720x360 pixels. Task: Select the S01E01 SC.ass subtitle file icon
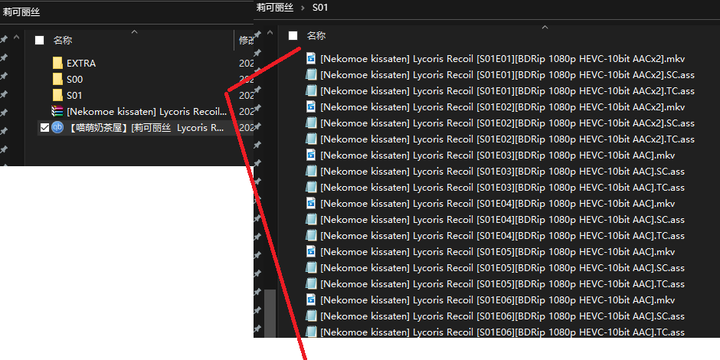click(311, 75)
